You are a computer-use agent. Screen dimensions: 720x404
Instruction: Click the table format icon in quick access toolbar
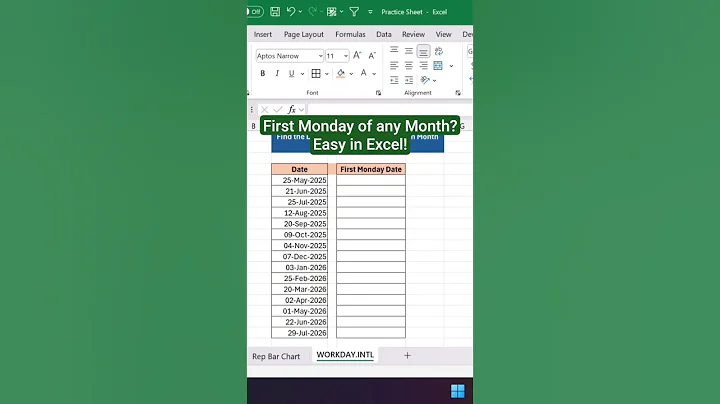click(x=332, y=12)
